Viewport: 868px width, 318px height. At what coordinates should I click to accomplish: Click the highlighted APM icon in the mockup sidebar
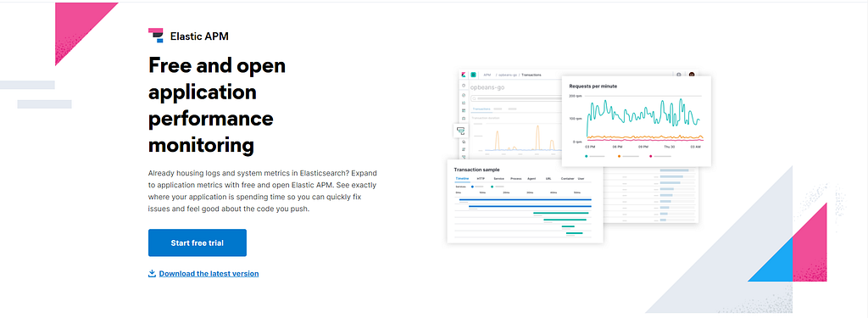point(460,131)
